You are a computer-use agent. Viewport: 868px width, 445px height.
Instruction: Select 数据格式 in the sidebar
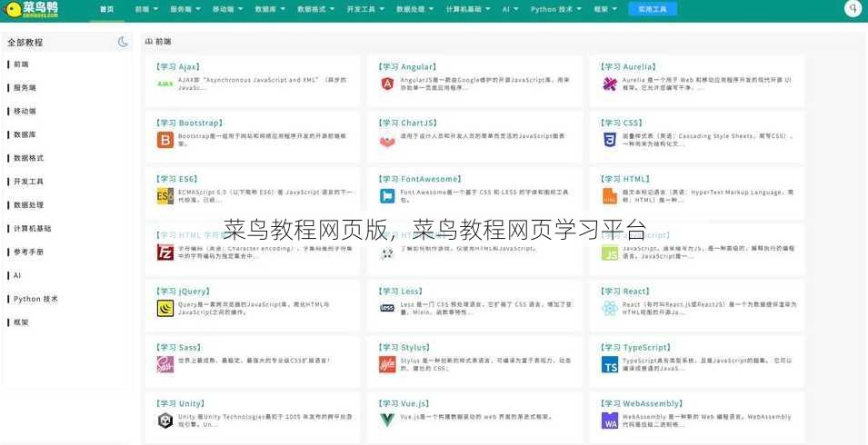(x=28, y=158)
